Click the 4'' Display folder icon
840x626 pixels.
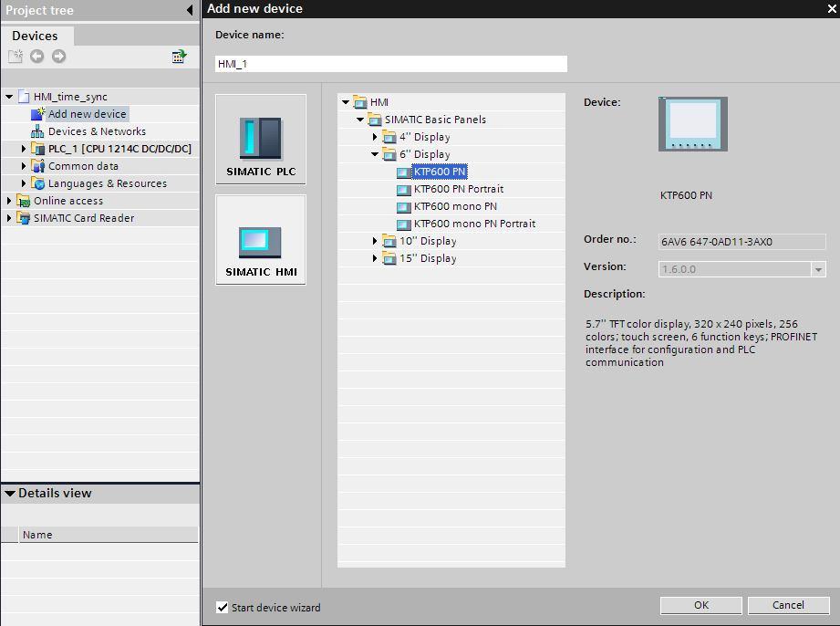(389, 137)
